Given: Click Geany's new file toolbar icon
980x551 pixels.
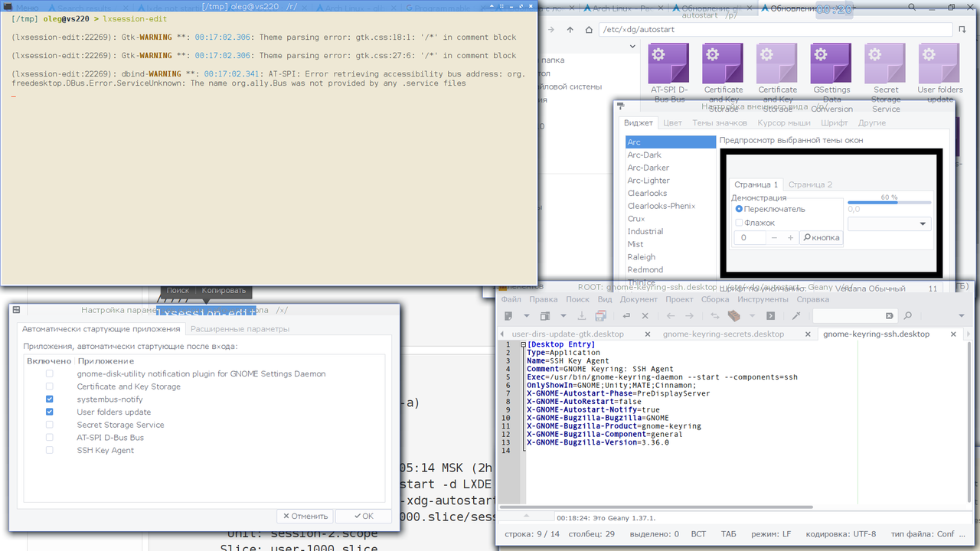Looking at the screenshot, I should (x=507, y=315).
